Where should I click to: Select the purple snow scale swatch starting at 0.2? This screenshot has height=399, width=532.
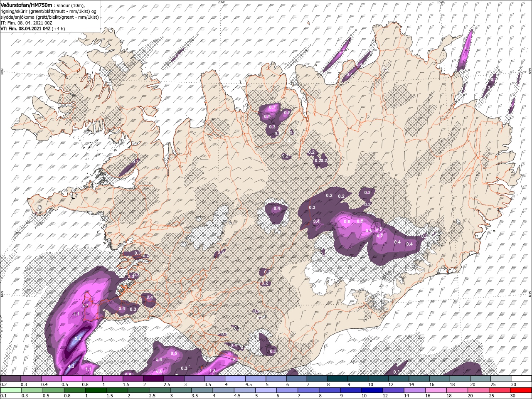[x=10, y=379]
